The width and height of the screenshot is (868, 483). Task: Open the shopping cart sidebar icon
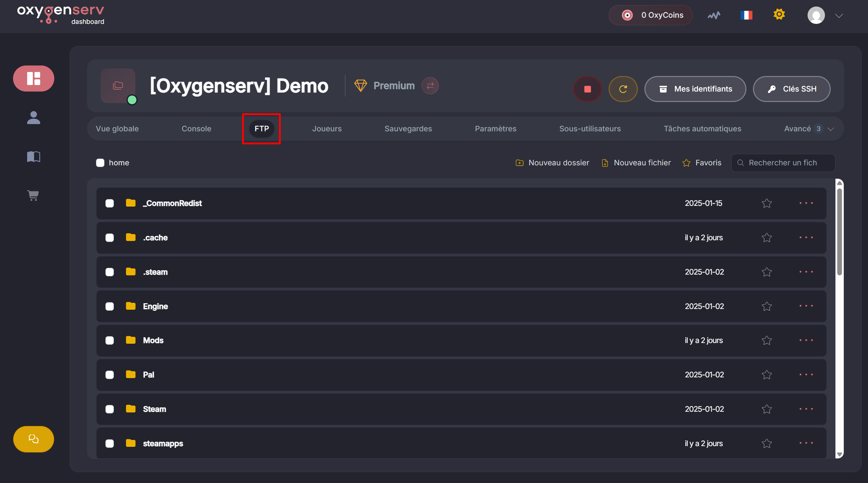tap(33, 195)
